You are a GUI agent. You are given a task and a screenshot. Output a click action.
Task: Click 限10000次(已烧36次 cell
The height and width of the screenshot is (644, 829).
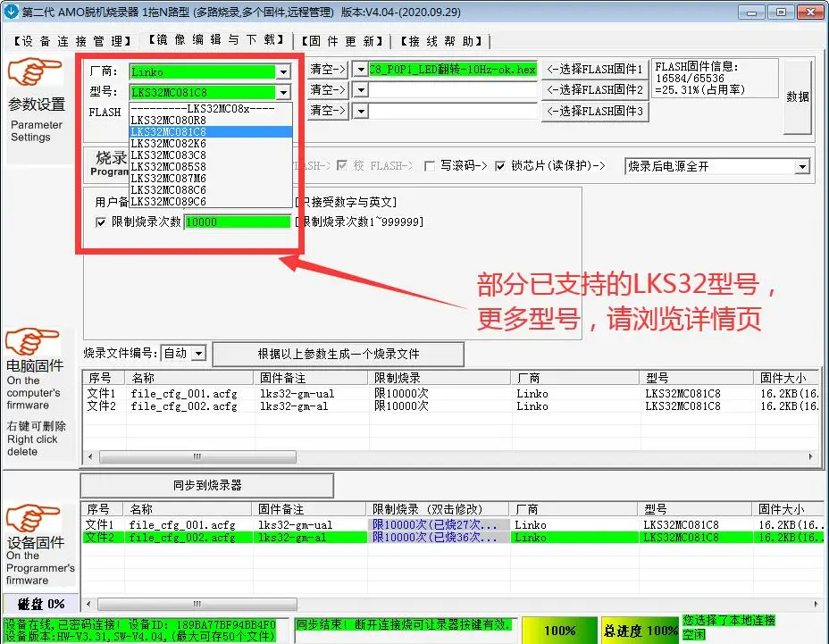(x=438, y=537)
